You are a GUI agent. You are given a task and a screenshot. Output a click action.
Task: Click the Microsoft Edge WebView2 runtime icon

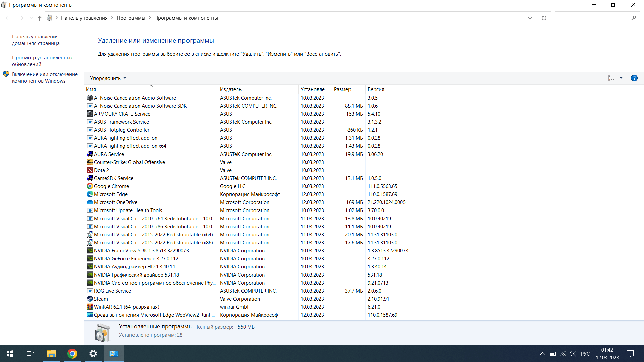pyautogui.click(x=90, y=315)
